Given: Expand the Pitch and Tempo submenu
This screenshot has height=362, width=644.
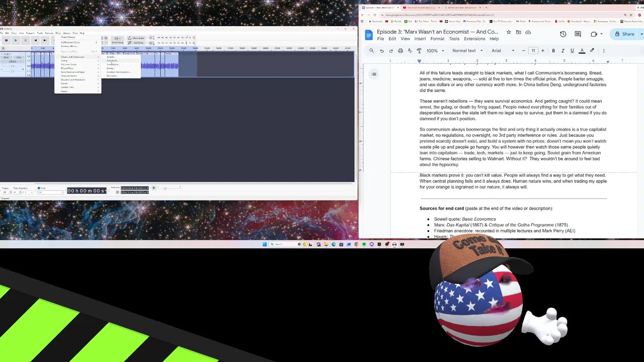Looking at the screenshot, I should click(x=78, y=64).
